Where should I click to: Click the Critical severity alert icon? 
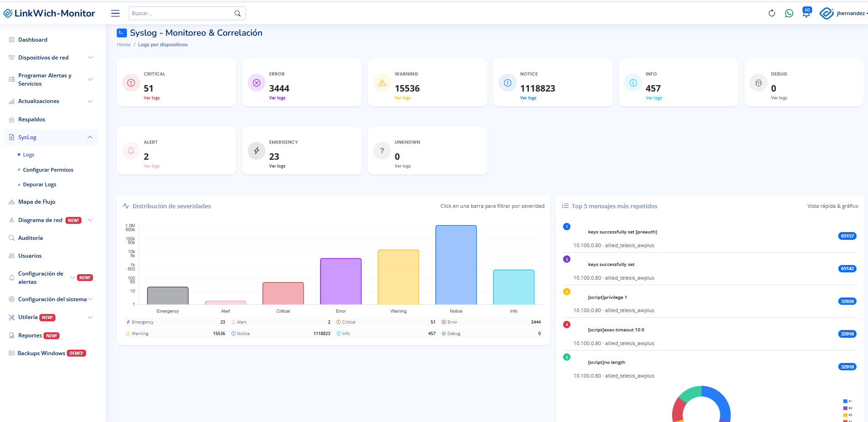[131, 83]
